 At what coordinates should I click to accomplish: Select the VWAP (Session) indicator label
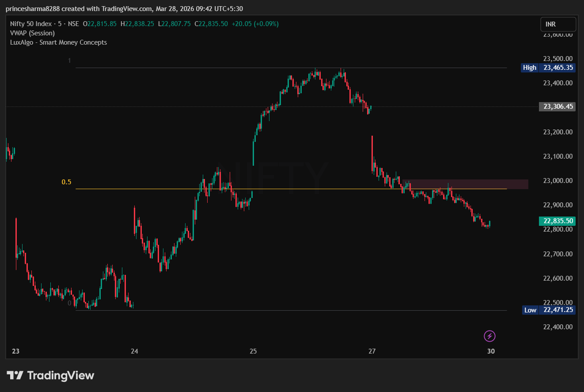click(x=32, y=33)
